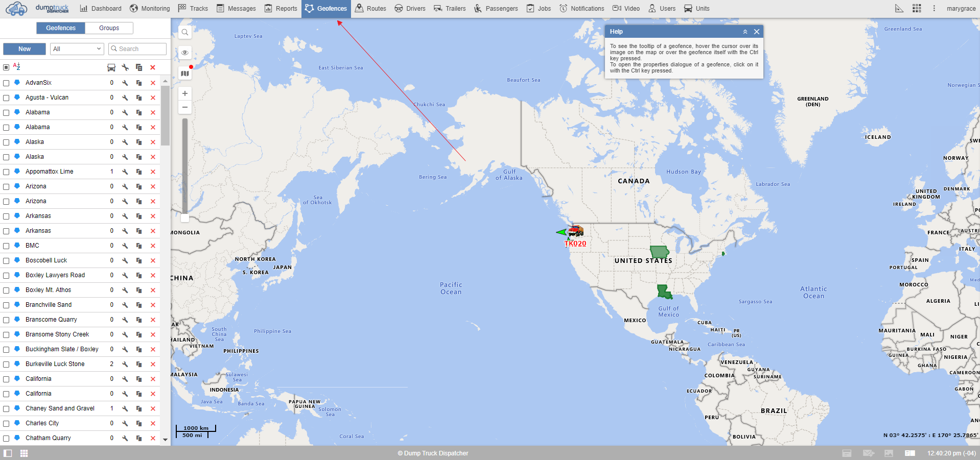This screenshot has width=980, height=460.
Task: Tick the Burkeville Luck Stone checkbox
Action: (6, 364)
